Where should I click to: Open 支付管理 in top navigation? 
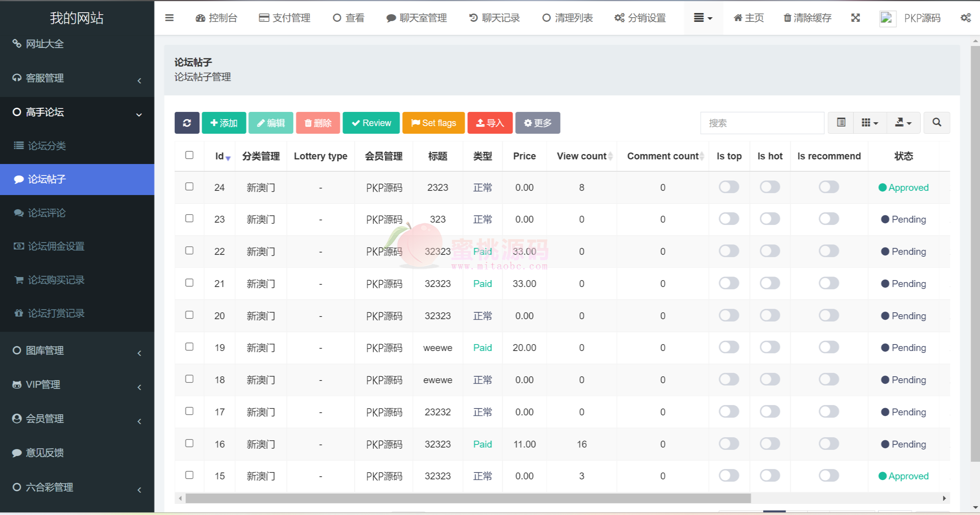[x=285, y=18]
